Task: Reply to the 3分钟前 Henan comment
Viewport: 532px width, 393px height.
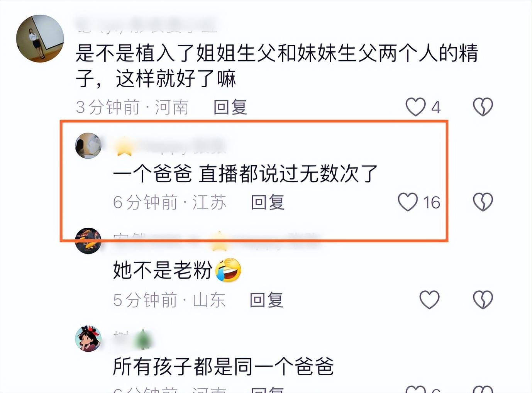Action: pos(230,107)
